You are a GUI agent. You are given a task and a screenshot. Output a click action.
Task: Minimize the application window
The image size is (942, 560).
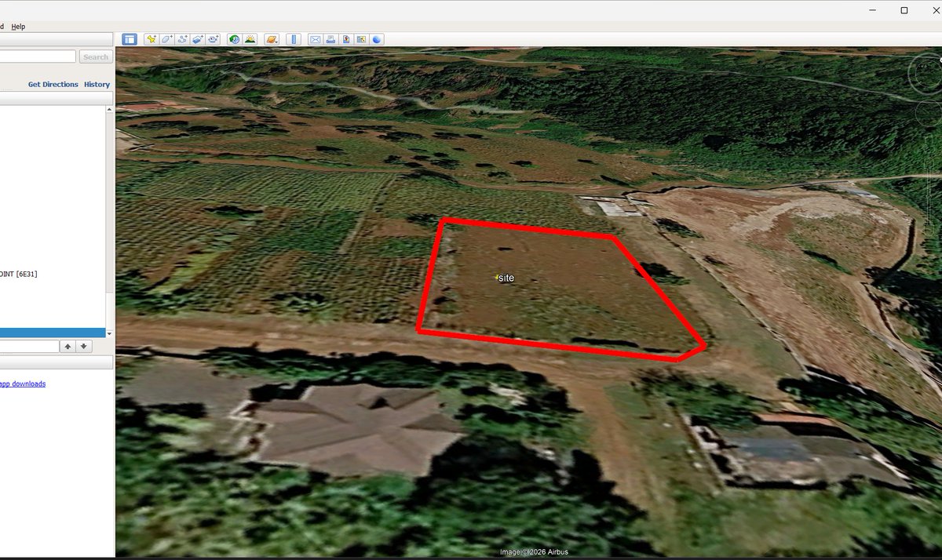tap(873, 10)
